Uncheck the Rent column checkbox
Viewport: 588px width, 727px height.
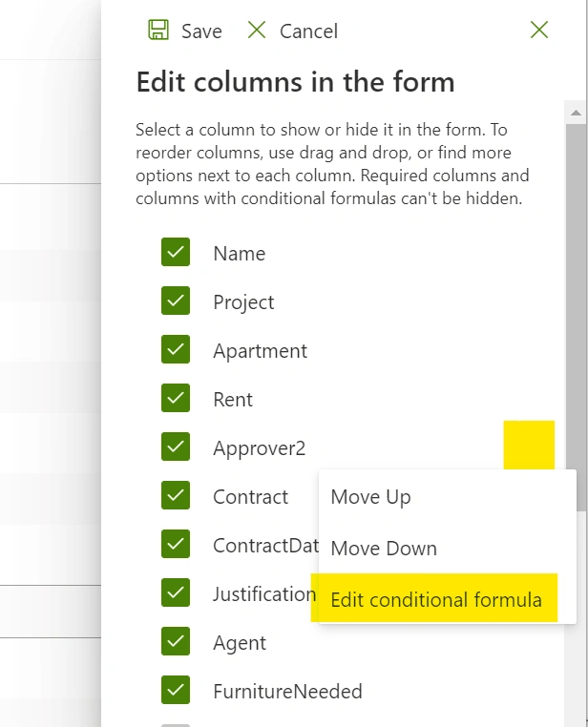tap(176, 398)
